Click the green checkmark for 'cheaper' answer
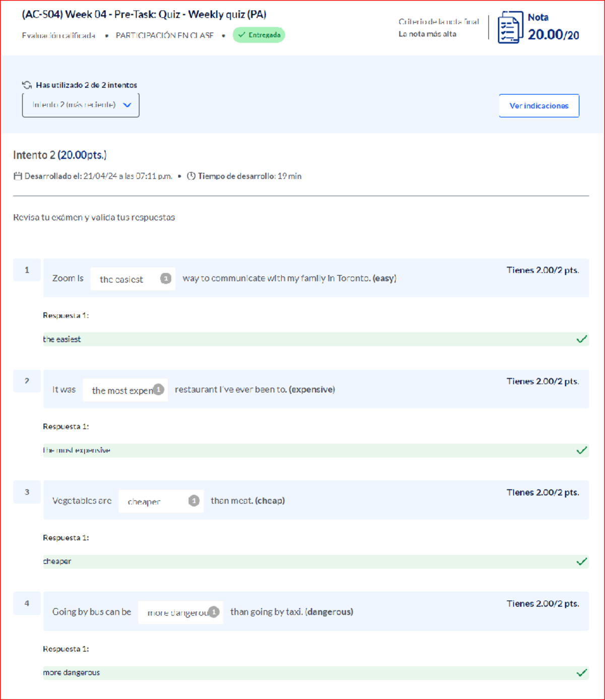The image size is (605, 700). pyautogui.click(x=582, y=561)
